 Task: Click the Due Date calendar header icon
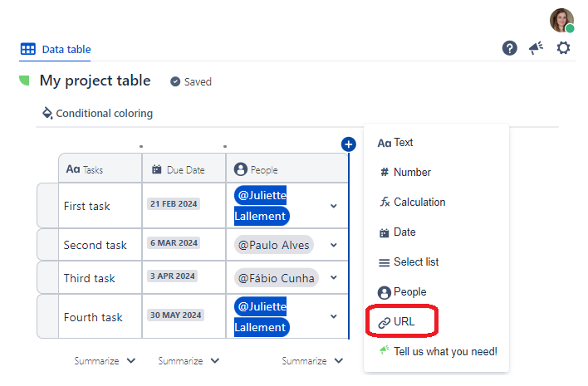coord(157,169)
